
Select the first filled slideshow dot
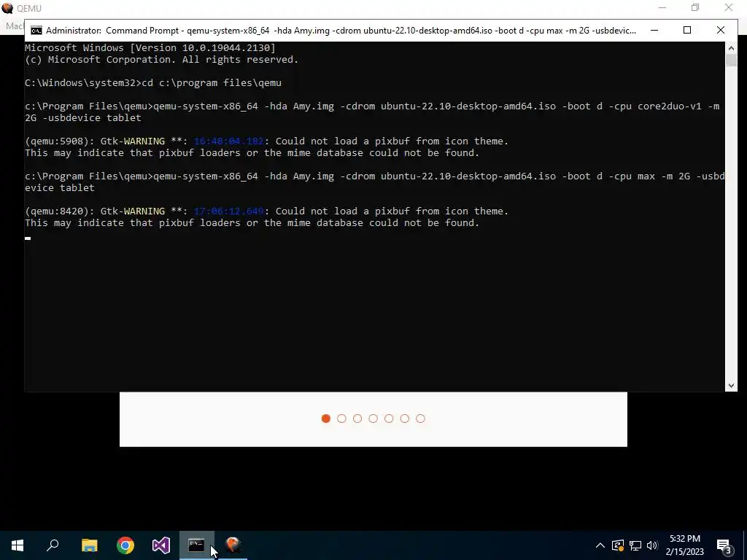point(326,419)
